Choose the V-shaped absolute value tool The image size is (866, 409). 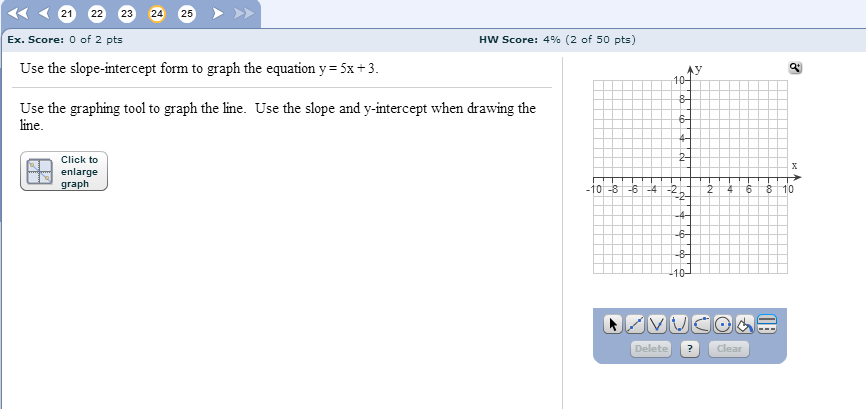pyautogui.click(x=657, y=324)
